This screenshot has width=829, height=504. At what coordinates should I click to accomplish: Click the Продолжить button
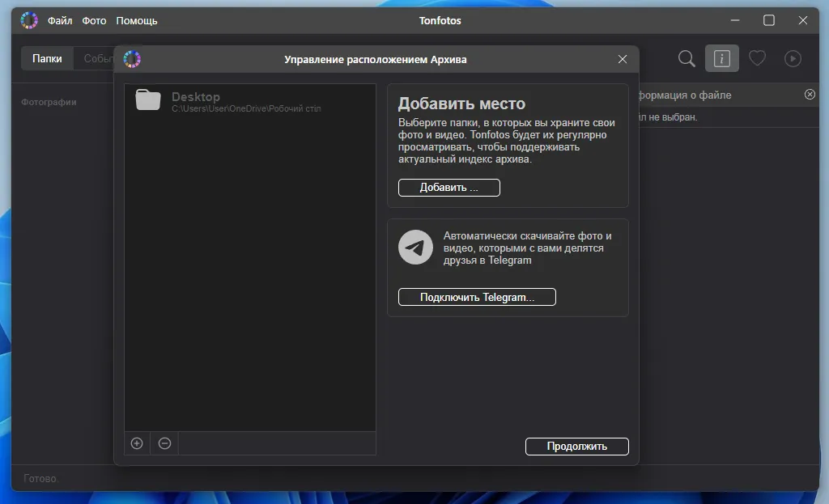point(576,446)
